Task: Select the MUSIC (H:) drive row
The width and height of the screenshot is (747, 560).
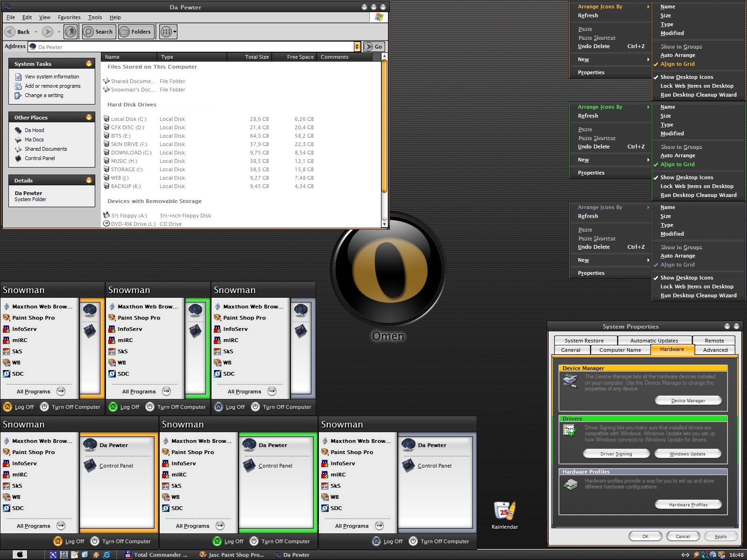Action: pos(209,161)
